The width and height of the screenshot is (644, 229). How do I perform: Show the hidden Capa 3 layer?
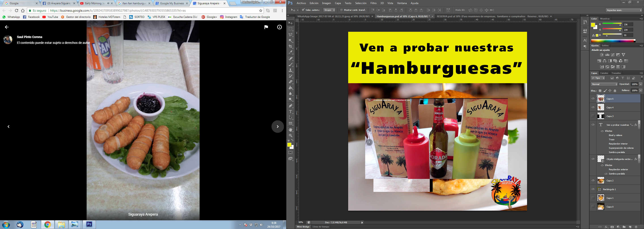593,116
